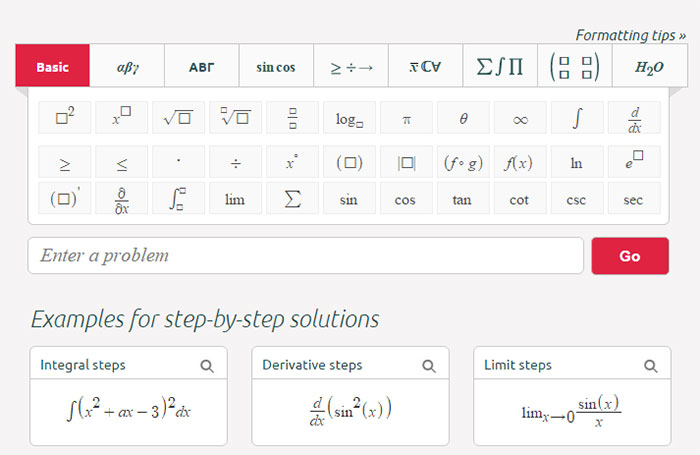Select the matrix templates tab
Image resolution: width=700 pixels, height=455 pixels.
575,66
